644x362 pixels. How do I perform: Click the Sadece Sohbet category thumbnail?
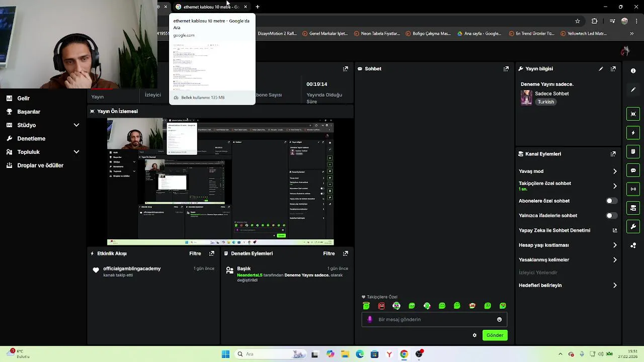(x=526, y=98)
